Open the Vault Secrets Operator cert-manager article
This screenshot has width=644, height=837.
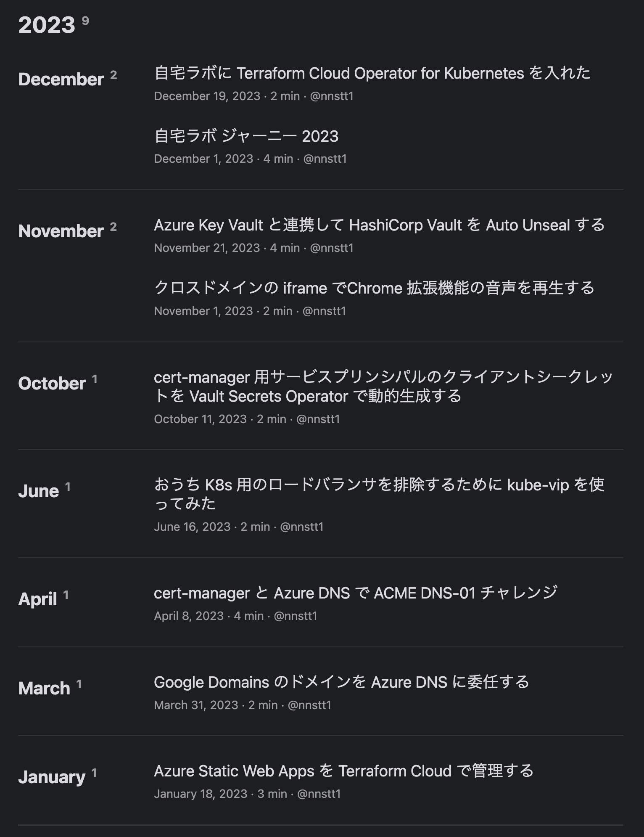click(383, 387)
